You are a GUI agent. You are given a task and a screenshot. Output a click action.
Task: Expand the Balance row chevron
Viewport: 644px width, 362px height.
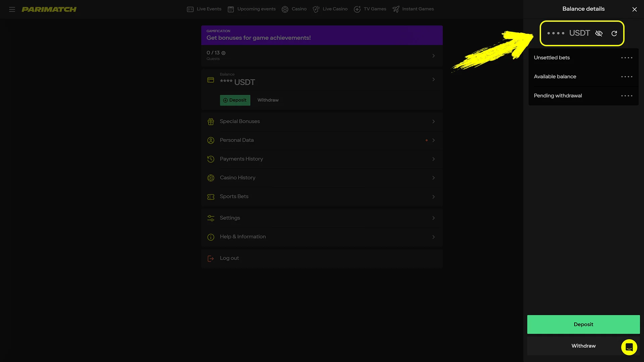(433, 79)
